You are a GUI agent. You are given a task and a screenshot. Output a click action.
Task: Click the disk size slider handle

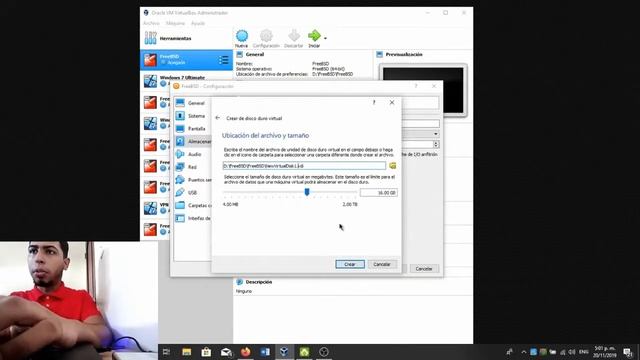tap(307, 192)
